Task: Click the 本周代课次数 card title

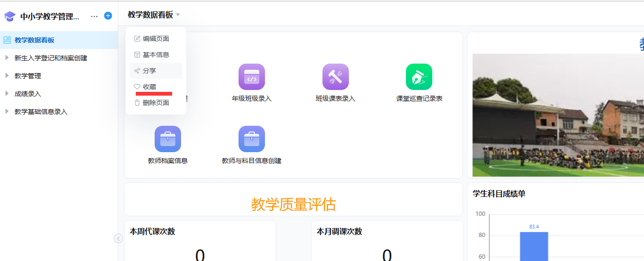Action: (152, 231)
